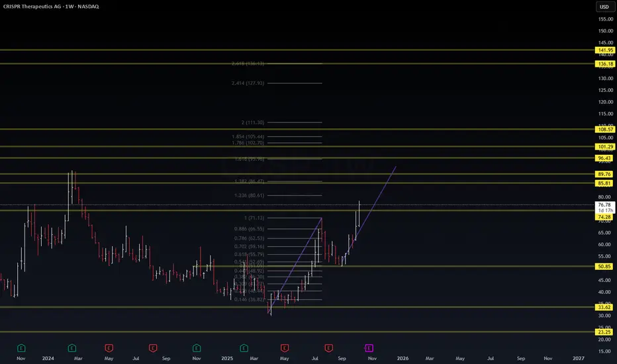617x364 pixels.
Task: Select the 23.25 yellow price label
Action: (x=604, y=332)
